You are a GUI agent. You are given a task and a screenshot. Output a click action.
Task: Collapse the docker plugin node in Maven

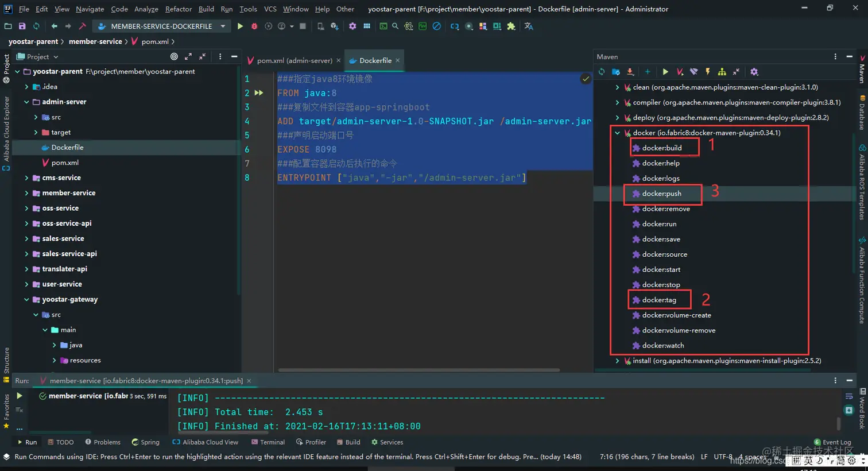click(x=617, y=133)
